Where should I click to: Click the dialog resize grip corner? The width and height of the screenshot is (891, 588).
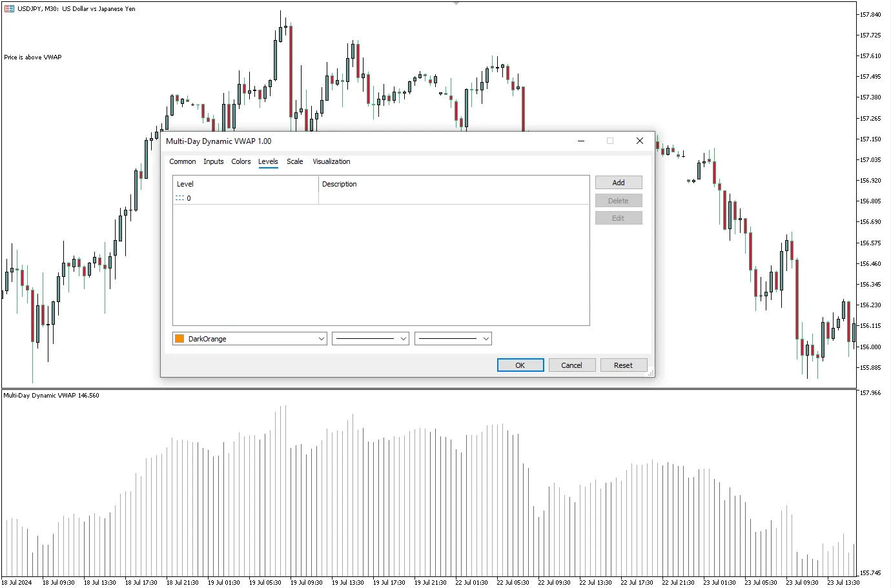pyautogui.click(x=651, y=373)
